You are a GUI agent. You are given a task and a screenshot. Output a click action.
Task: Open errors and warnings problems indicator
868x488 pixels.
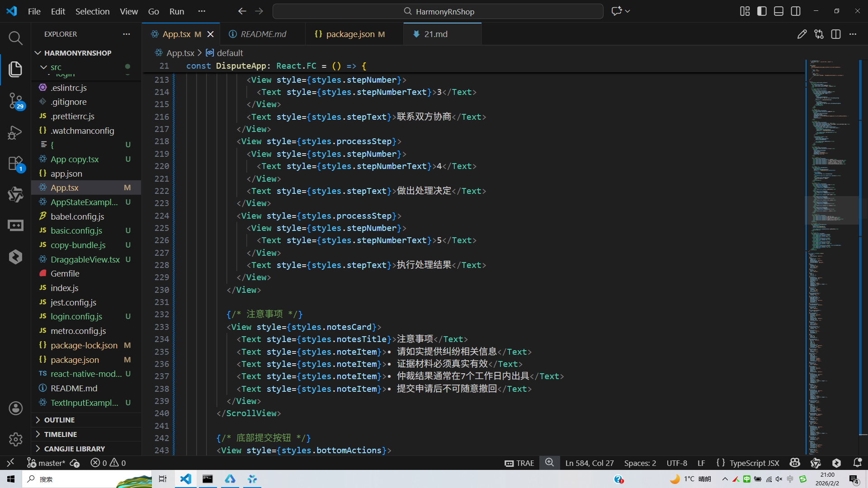click(x=108, y=463)
